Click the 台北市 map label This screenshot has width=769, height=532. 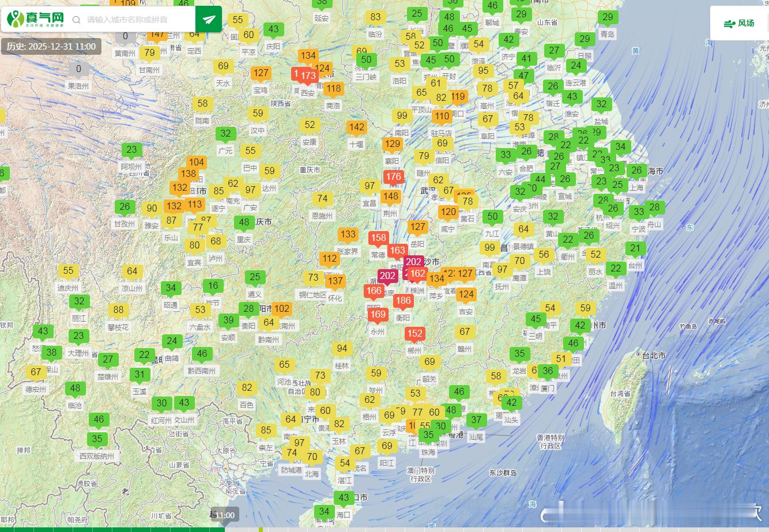pyautogui.click(x=654, y=356)
